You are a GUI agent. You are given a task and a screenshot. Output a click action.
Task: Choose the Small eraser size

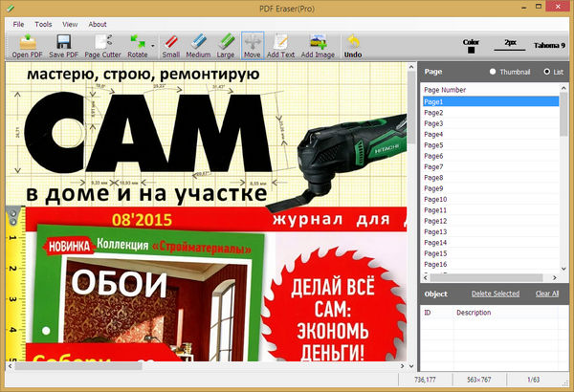(170, 44)
